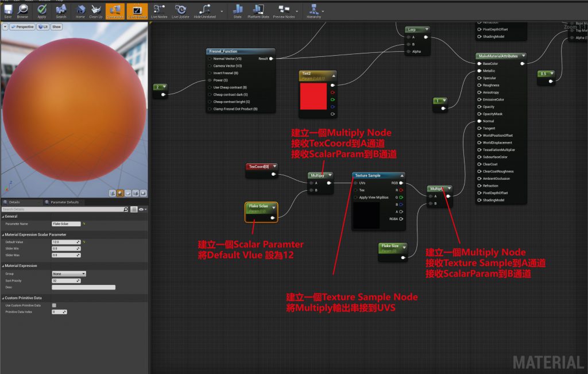Toggle Live Nodes in the toolbar
Image resolution: width=588 pixels, height=374 pixels.
pos(159,10)
